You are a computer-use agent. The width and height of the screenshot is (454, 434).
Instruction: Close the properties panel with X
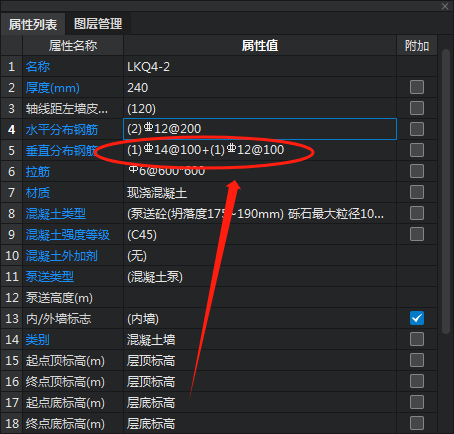point(445,6)
